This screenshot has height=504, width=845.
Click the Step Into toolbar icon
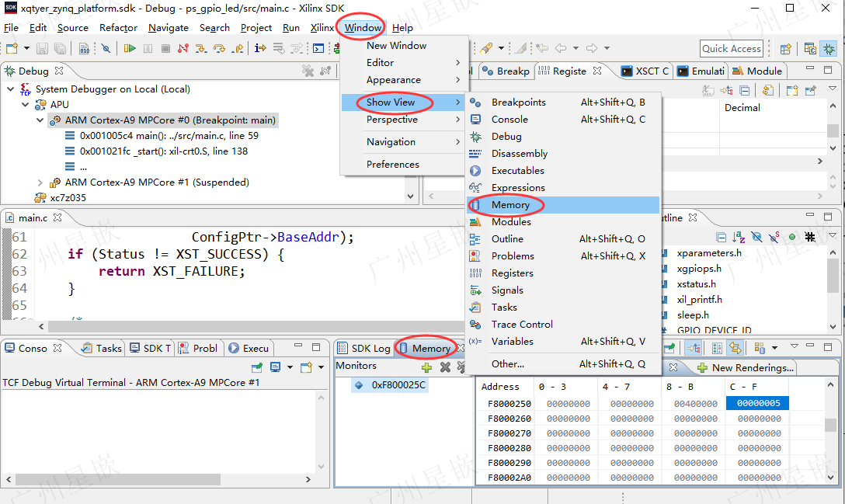pyautogui.click(x=201, y=48)
